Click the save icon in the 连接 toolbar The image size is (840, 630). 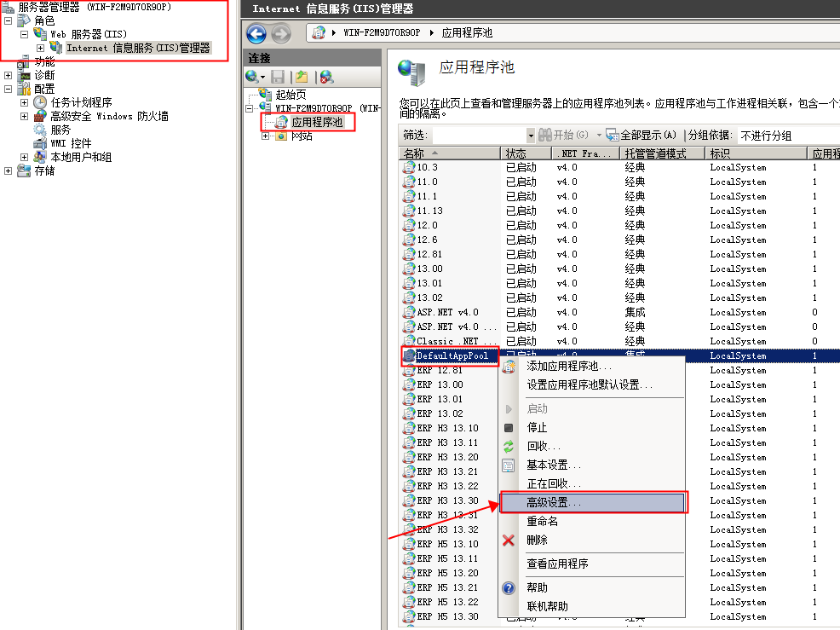pyautogui.click(x=278, y=77)
